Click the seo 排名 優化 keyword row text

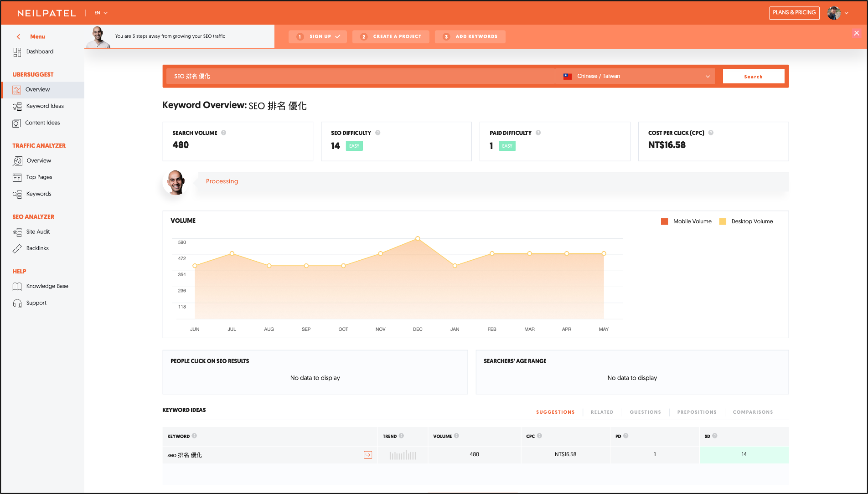click(185, 455)
